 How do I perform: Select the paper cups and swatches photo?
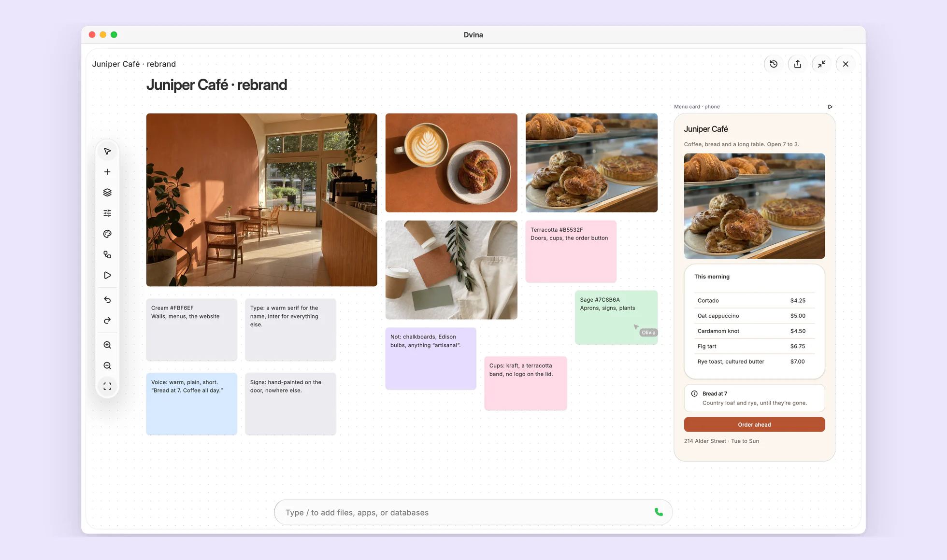point(451,270)
